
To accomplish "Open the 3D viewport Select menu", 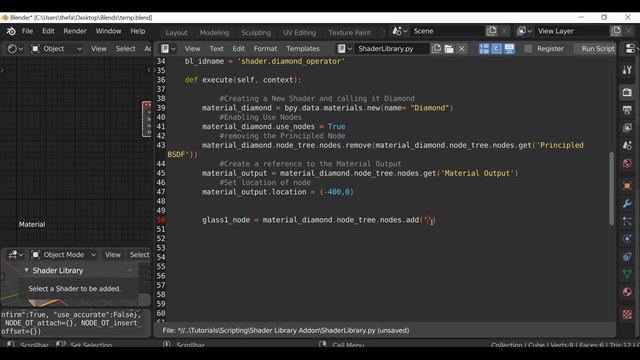I will click(x=140, y=255).
